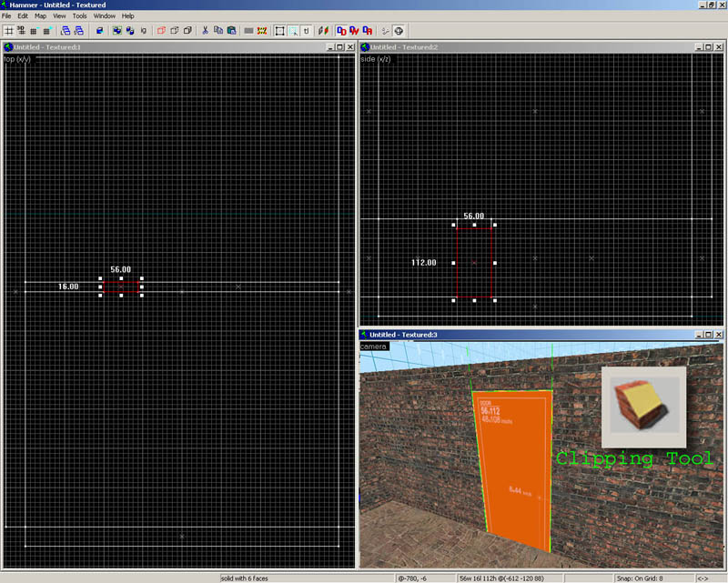The height and width of the screenshot is (583, 728).
Task: Open the Help menu dropdown
Action: 128,16
